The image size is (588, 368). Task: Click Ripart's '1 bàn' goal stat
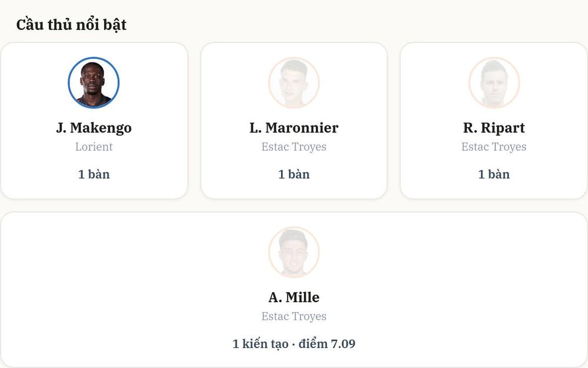pyautogui.click(x=494, y=174)
